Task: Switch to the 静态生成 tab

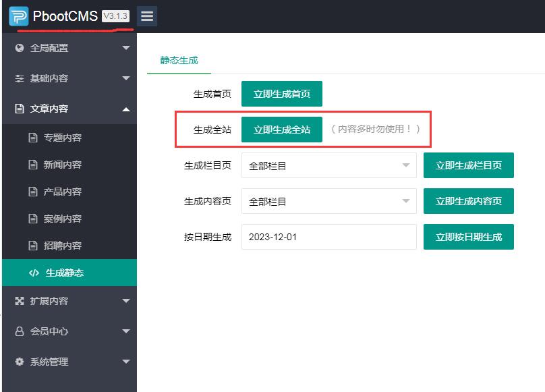Action: coord(179,60)
